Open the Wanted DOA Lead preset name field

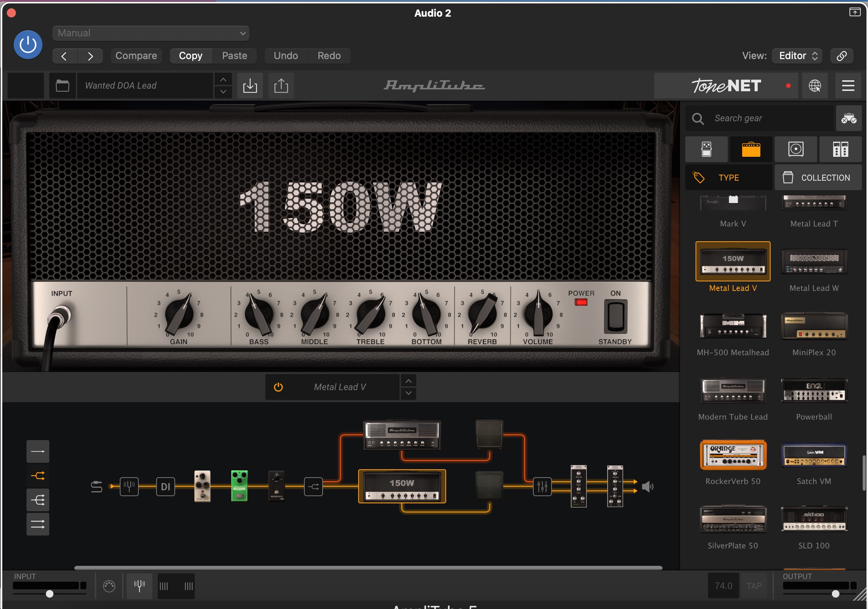pyautogui.click(x=145, y=86)
